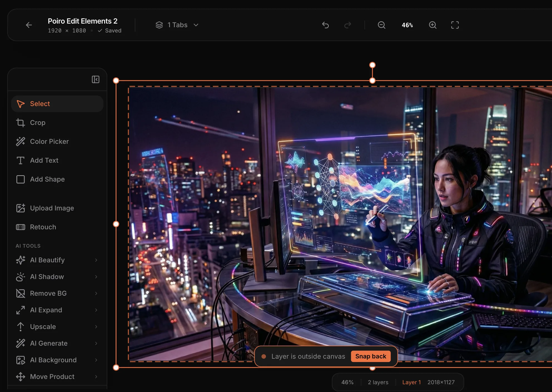Screen dimensions: 552x392
Task: Choose the Add Text tool
Action: pyautogui.click(x=44, y=160)
